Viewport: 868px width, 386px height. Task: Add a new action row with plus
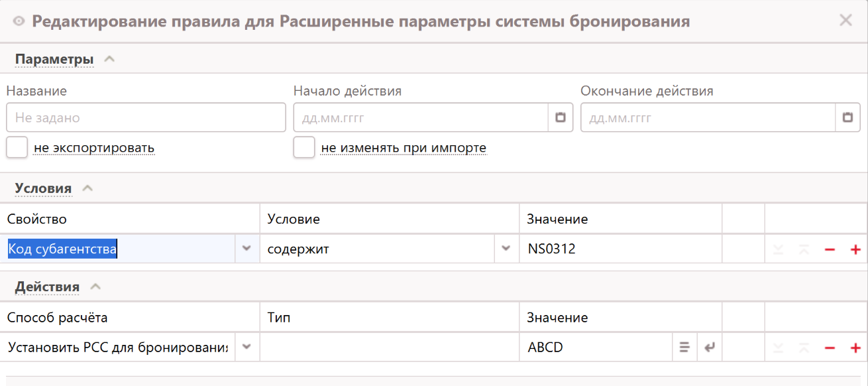click(855, 348)
